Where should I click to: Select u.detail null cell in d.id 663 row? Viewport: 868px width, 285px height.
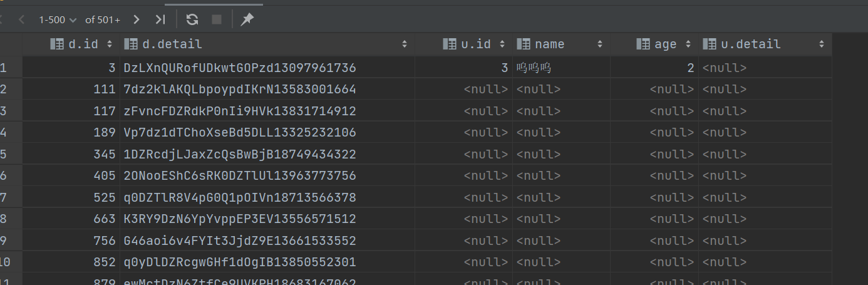pos(765,219)
